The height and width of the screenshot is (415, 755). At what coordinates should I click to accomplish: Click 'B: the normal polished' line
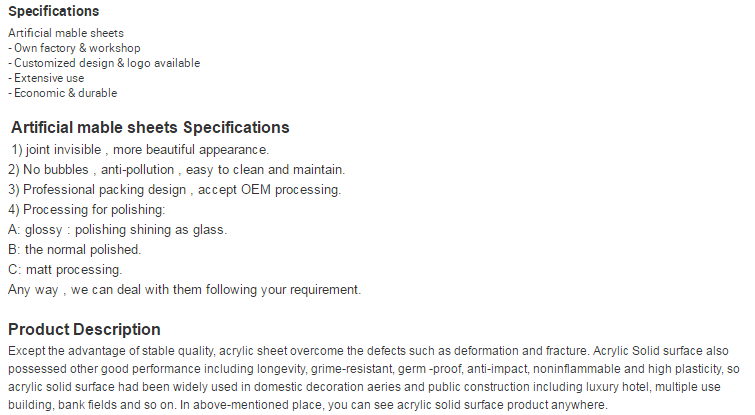pyautogui.click(x=75, y=250)
